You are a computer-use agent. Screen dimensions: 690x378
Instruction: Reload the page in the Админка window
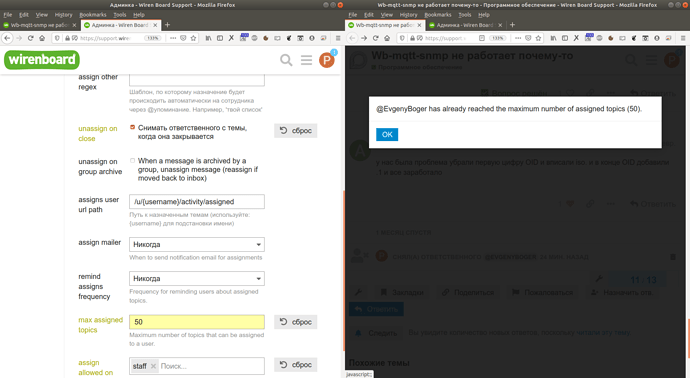pyautogui.click(x=30, y=38)
